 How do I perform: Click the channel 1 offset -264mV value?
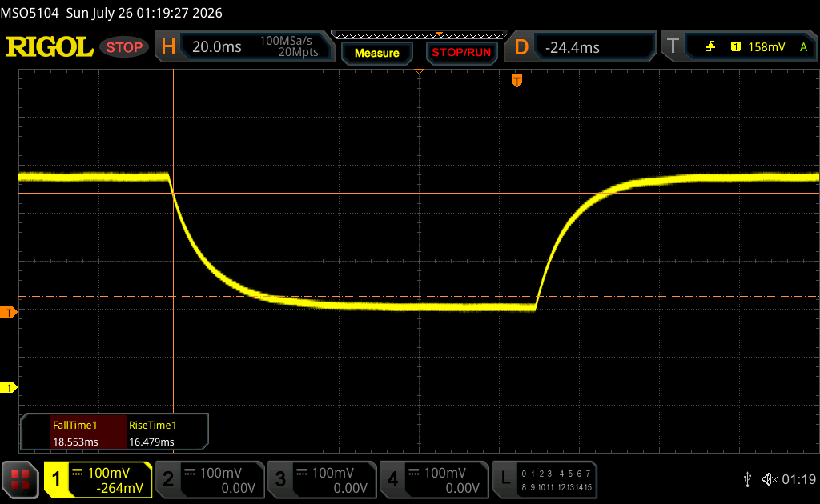point(119,488)
